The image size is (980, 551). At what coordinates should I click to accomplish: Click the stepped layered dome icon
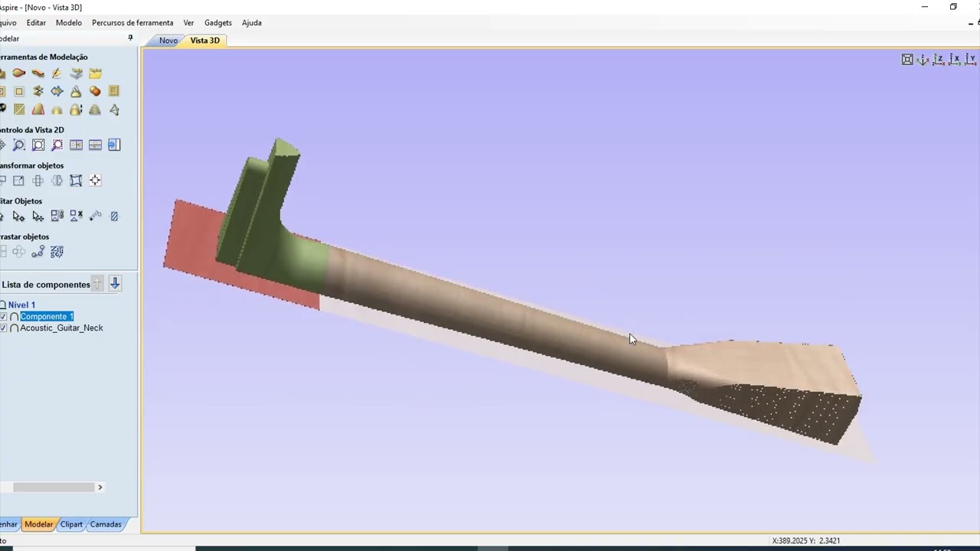[95, 109]
